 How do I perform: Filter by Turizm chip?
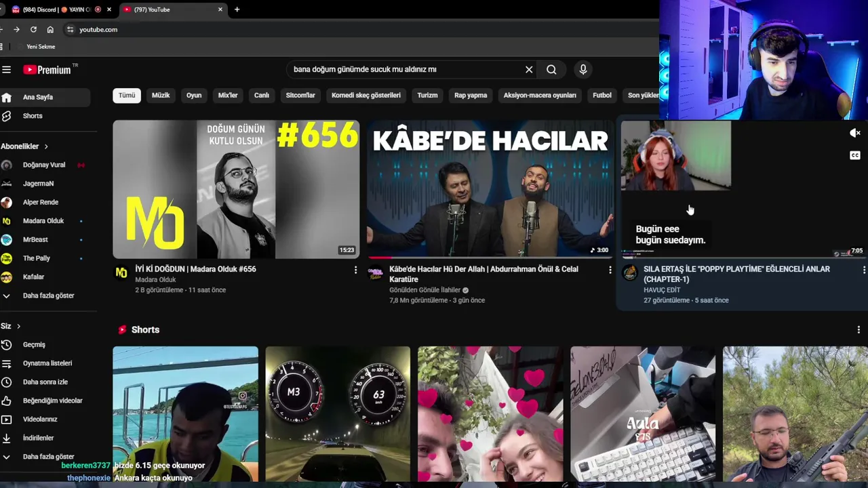(x=427, y=96)
